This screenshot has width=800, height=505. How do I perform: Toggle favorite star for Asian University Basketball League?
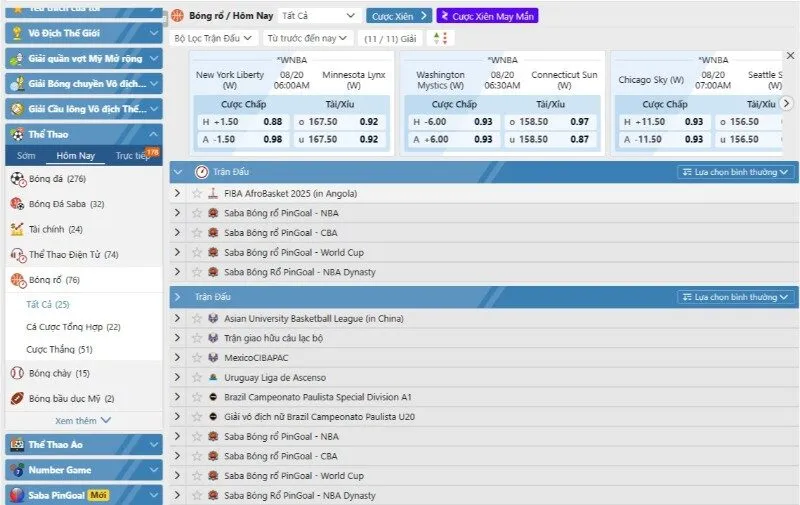click(197, 319)
